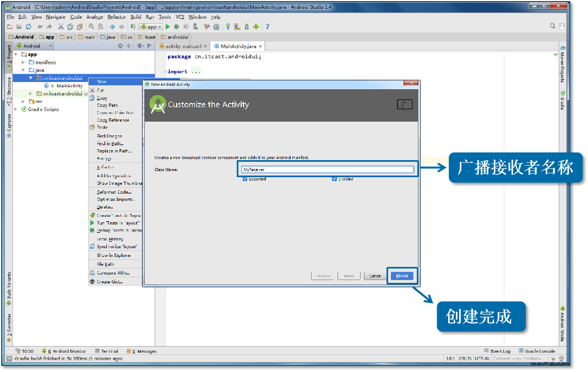Open Project panel settings gear
This screenshot has height=372, width=588.
click(x=140, y=46)
